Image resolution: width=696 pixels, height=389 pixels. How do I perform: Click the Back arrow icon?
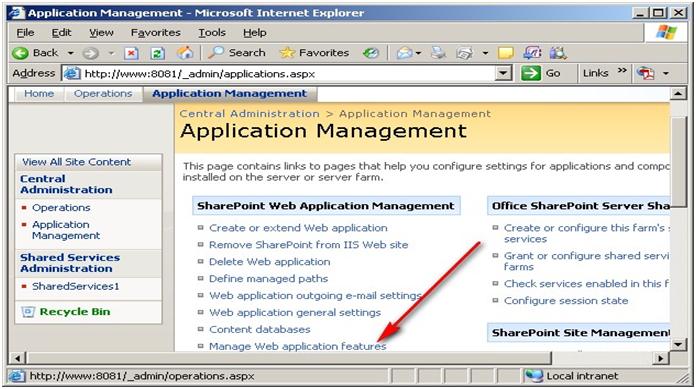click(20, 53)
